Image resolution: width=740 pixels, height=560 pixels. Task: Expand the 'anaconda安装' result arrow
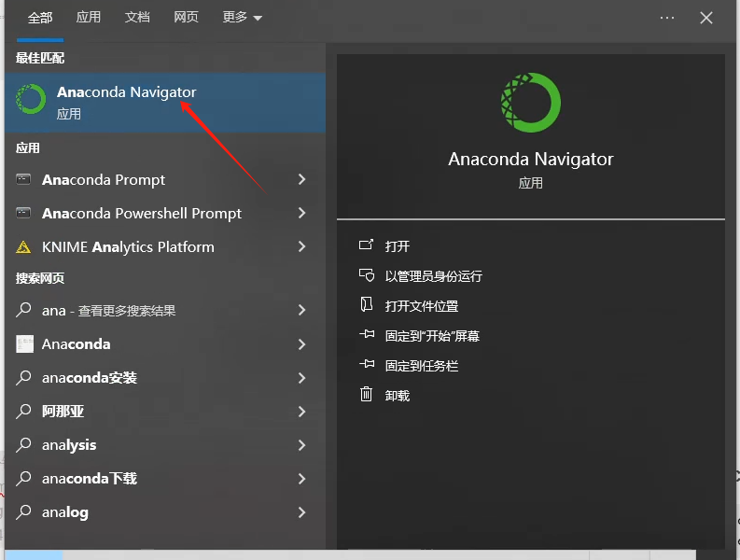(x=302, y=378)
